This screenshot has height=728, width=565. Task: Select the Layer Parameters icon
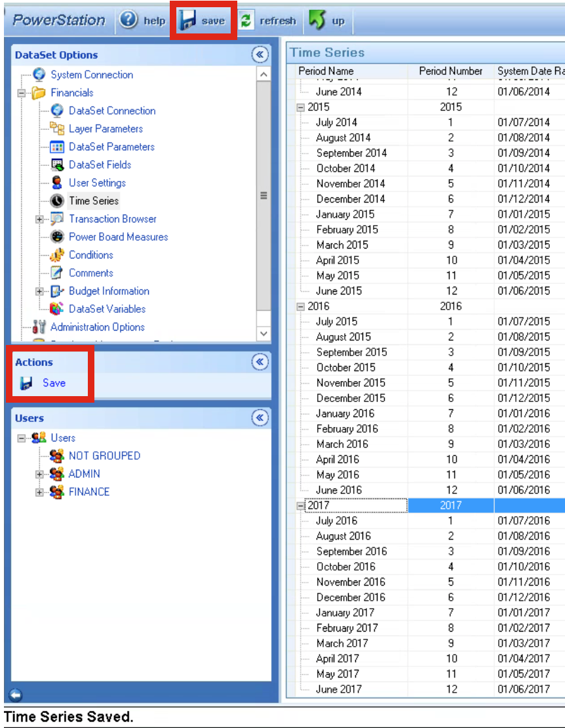(58, 129)
